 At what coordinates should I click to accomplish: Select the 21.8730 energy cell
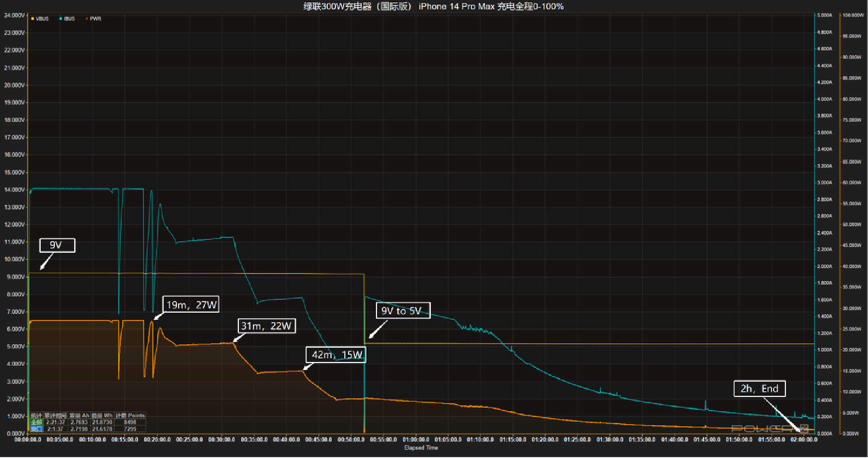102,422
